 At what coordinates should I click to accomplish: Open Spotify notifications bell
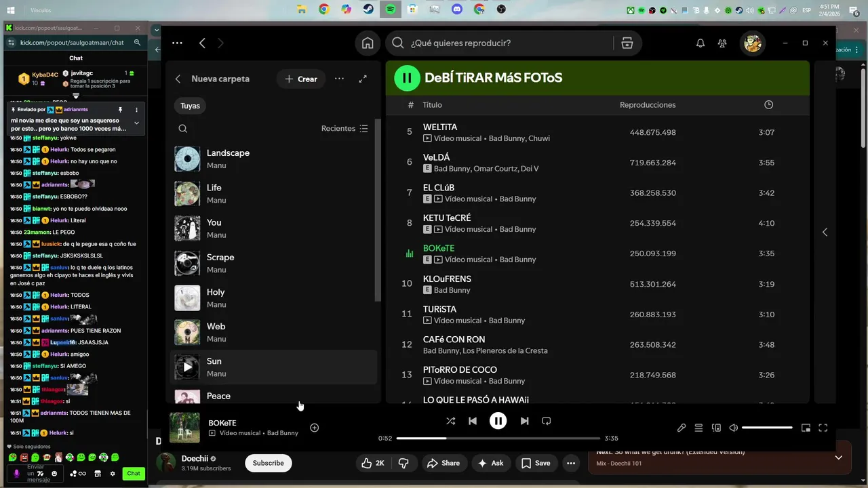(x=701, y=43)
